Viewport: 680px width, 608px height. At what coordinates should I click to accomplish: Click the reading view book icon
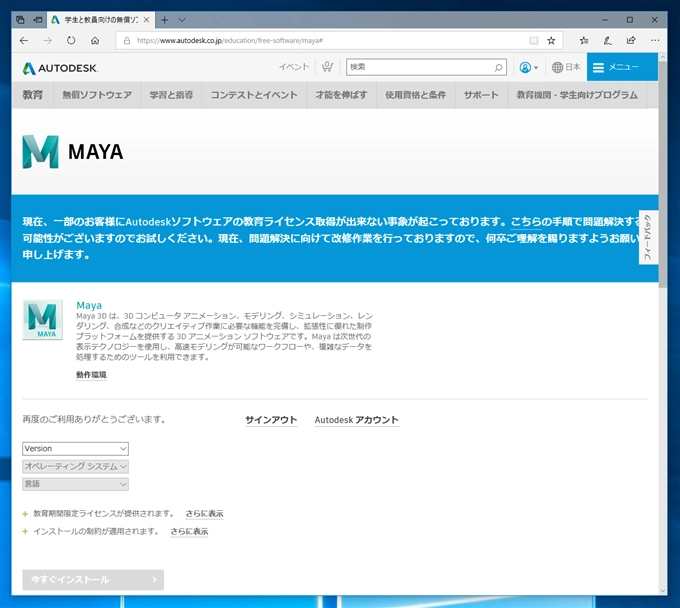tap(534, 41)
